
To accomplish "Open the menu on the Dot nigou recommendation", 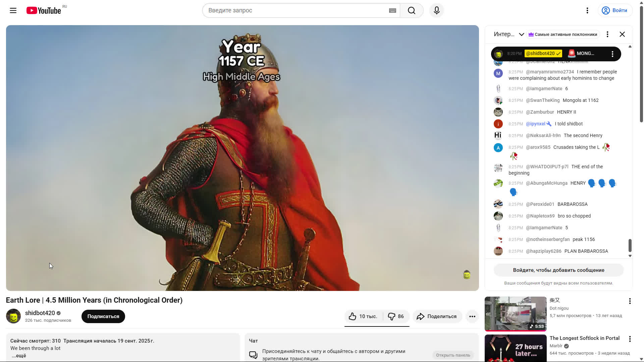I will coord(629,301).
